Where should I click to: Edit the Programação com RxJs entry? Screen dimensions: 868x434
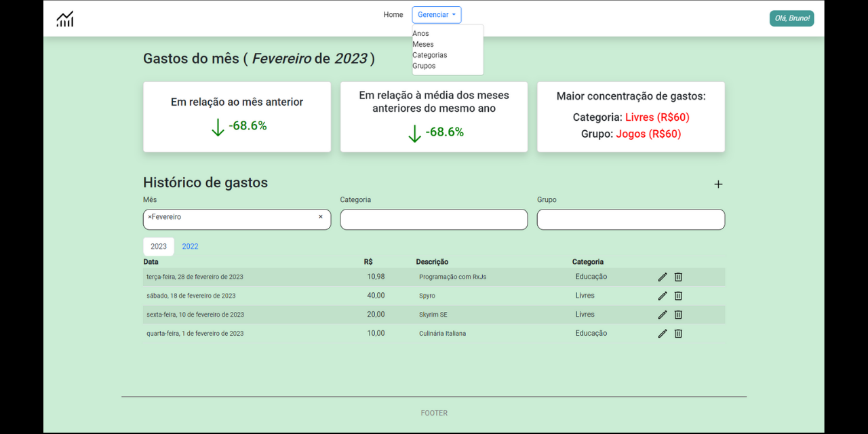(x=662, y=276)
